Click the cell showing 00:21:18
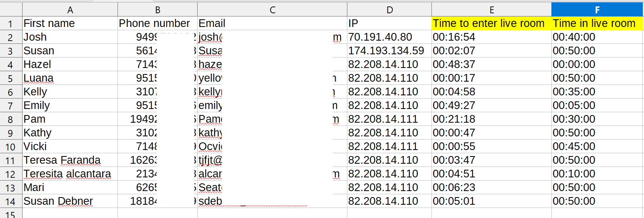Image resolution: width=644 pixels, height=218 pixels. point(454,119)
